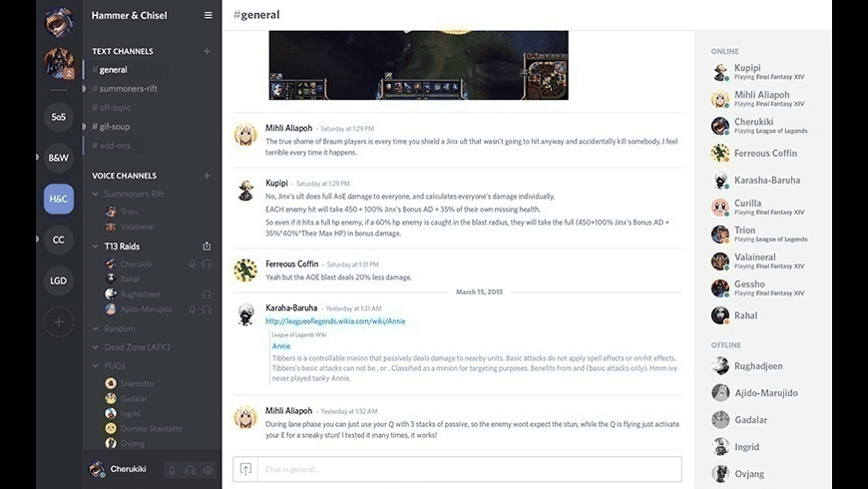Screen dimensions: 868x489
Task: Click the game screenshot image in chat
Action: tap(418, 65)
